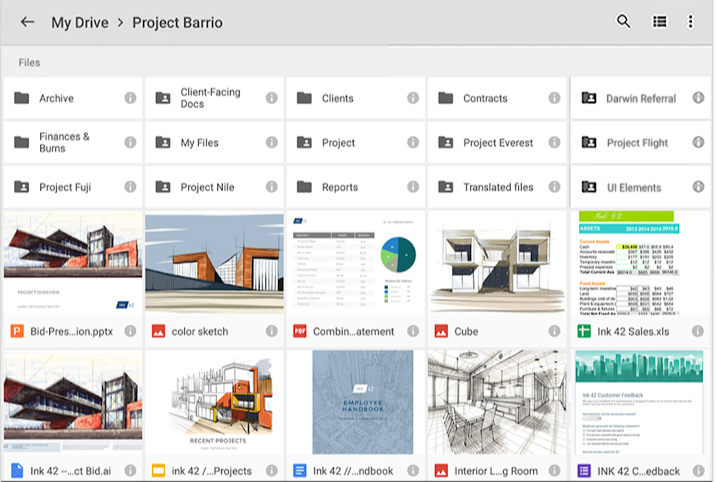The width and height of the screenshot is (716, 482).
Task: Click the Project Barrio breadcrumb title
Action: (x=177, y=22)
